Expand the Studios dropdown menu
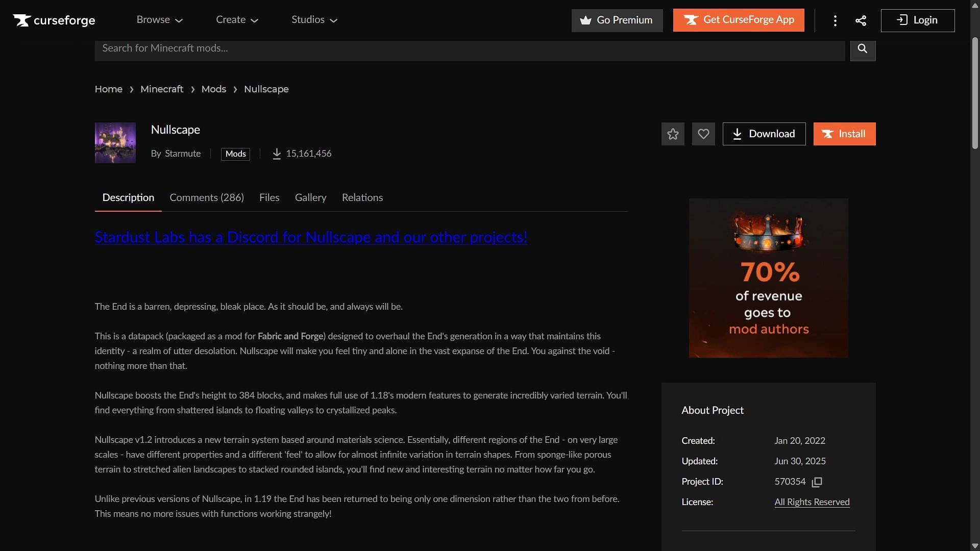Image resolution: width=980 pixels, height=551 pixels. pyautogui.click(x=314, y=20)
